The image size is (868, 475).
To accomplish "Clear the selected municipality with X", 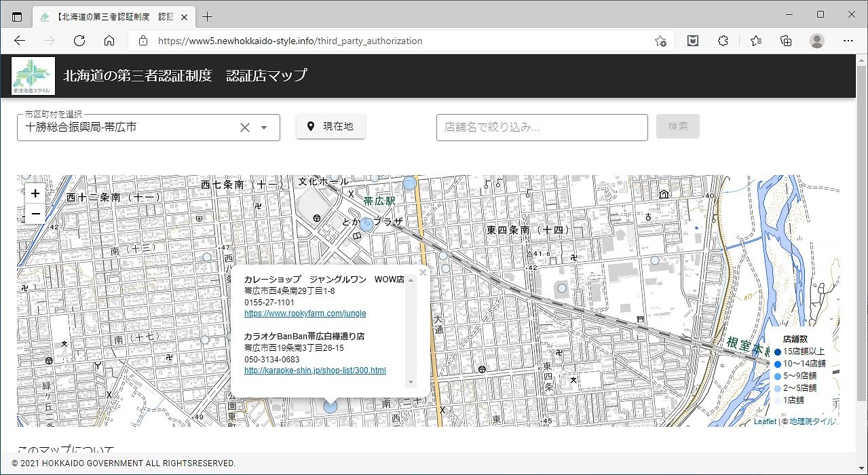I will (245, 128).
